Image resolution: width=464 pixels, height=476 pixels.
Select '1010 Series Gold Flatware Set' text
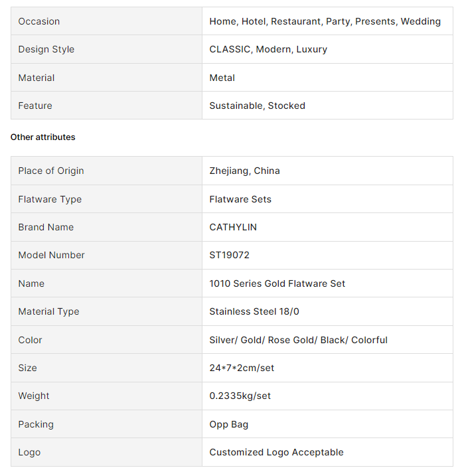click(277, 283)
